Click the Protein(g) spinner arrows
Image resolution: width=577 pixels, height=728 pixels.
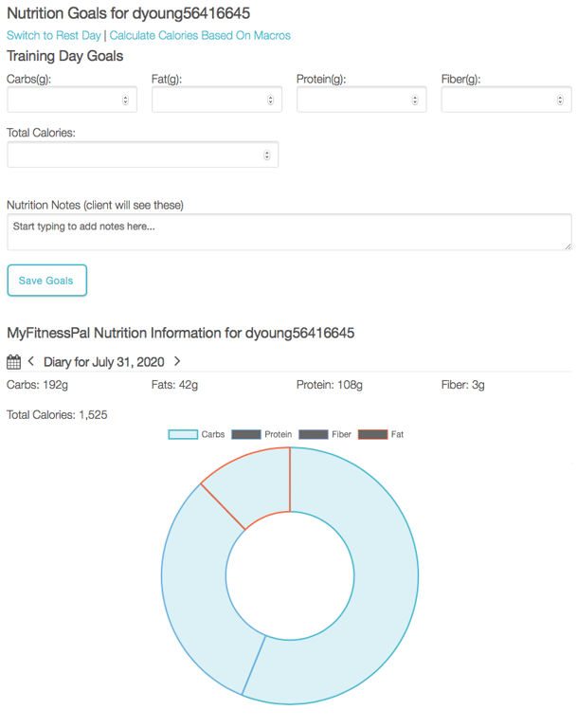[416, 100]
